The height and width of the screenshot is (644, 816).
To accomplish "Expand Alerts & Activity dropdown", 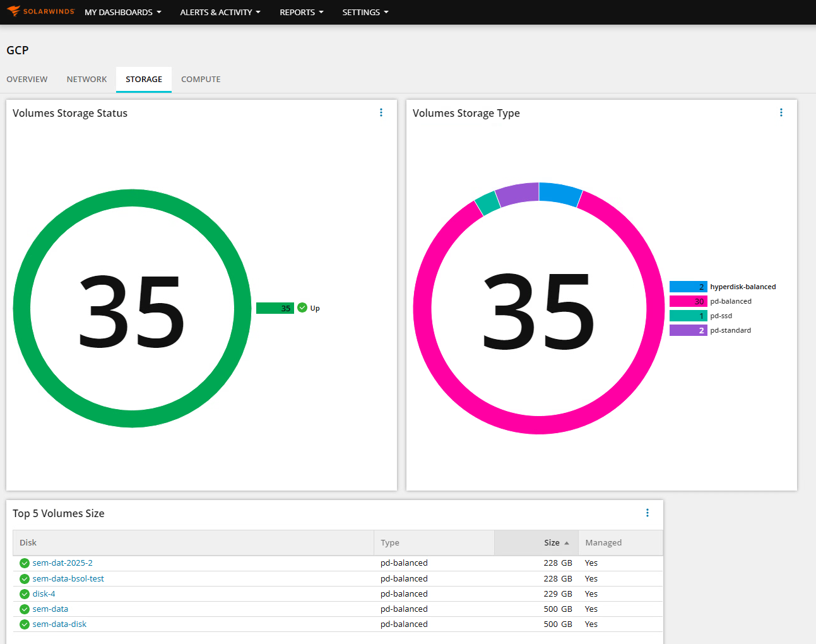I will point(220,12).
